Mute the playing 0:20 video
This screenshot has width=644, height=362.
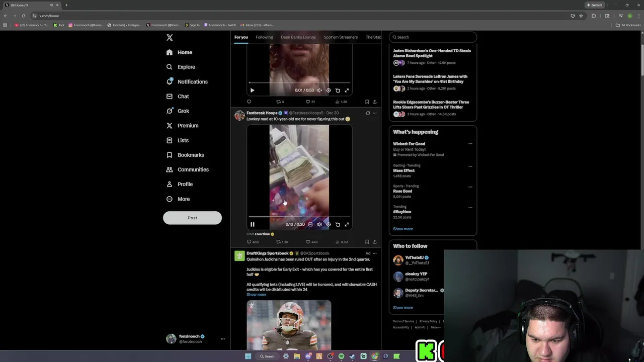[319, 224]
